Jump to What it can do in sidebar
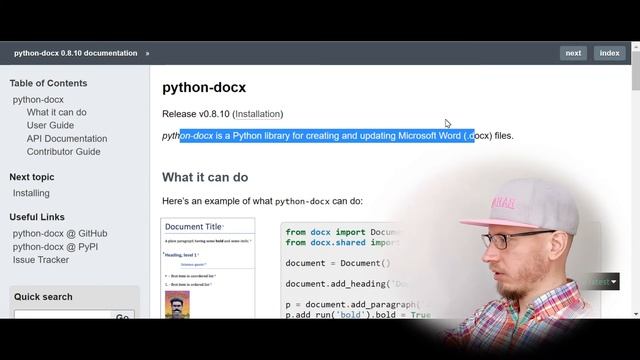Image resolution: width=640 pixels, height=360 pixels. click(56, 112)
